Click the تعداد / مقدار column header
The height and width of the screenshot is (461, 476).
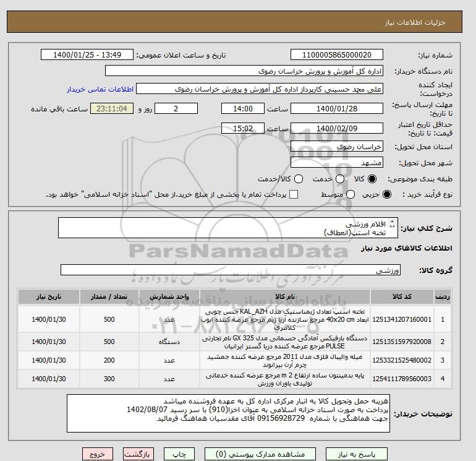(109, 296)
